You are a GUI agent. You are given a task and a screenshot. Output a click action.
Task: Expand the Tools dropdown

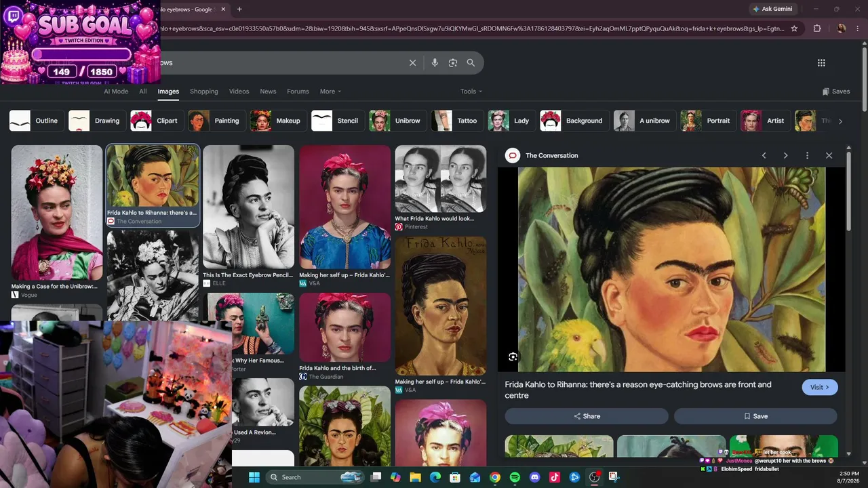(x=471, y=91)
